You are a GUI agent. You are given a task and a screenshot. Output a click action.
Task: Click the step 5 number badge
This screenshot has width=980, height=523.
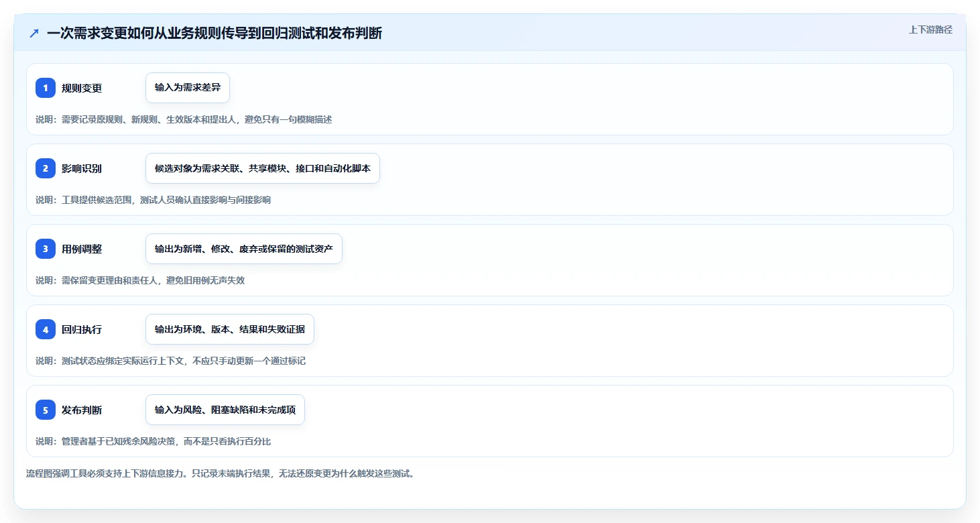(x=46, y=410)
